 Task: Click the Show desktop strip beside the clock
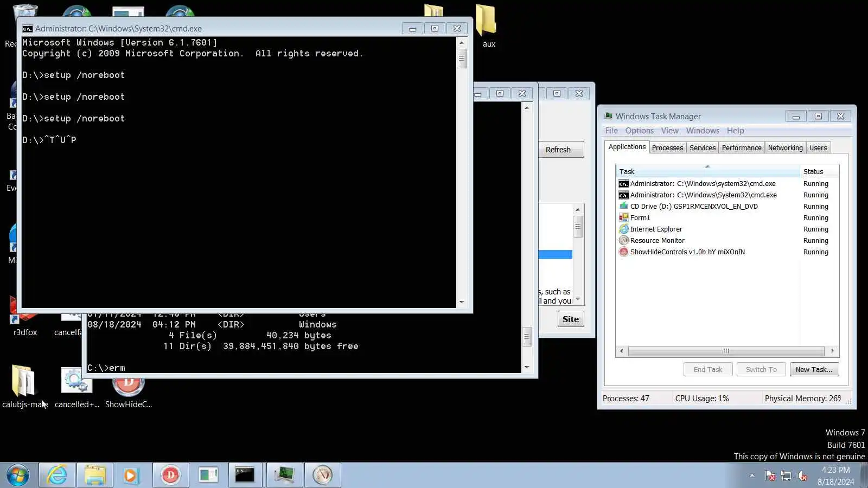(864, 475)
